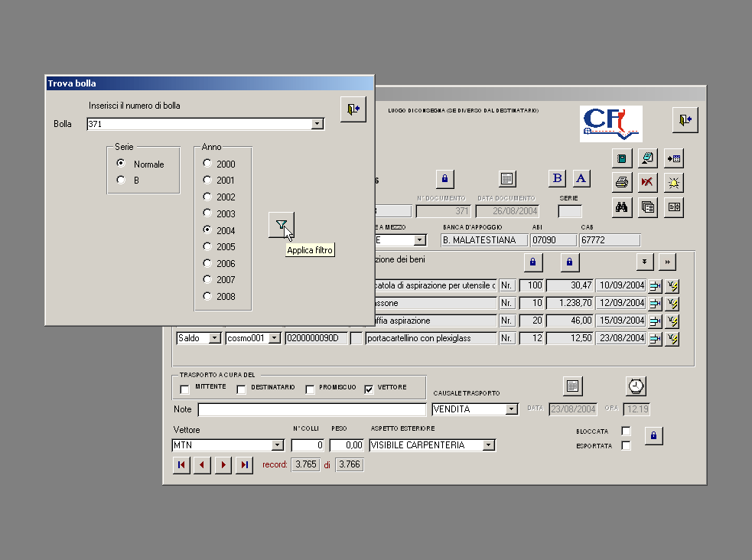Click cyan bar icon on 15/09/2004 row
752x560 pixels.
pyautogui.click(x=655, y=321)
